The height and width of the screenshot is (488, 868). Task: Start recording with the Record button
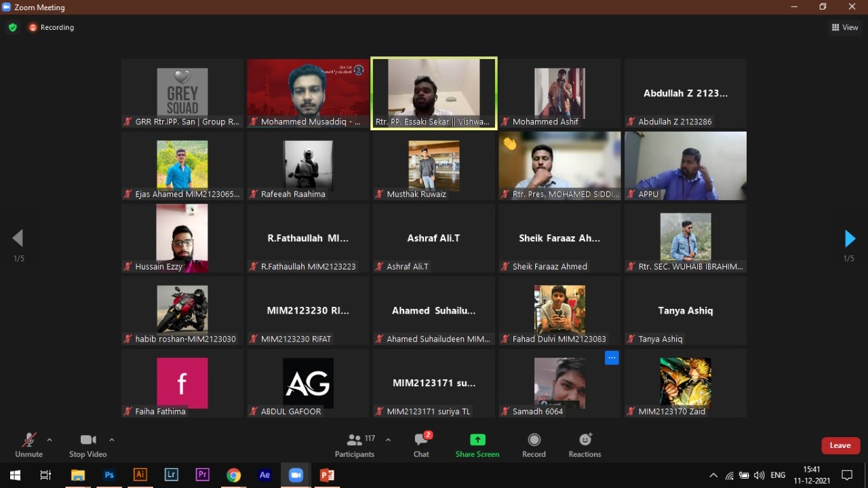point(534,445)
